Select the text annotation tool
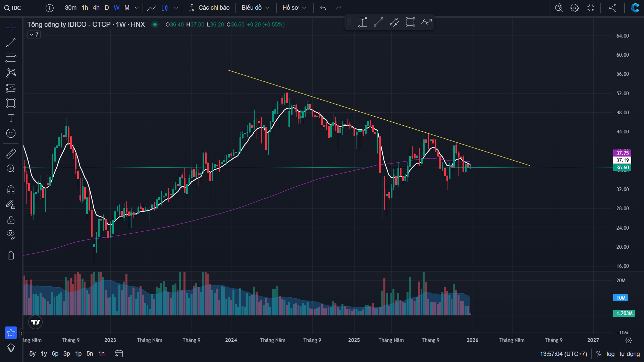Screen dimensions: 644x362 (x=11, y=118)
